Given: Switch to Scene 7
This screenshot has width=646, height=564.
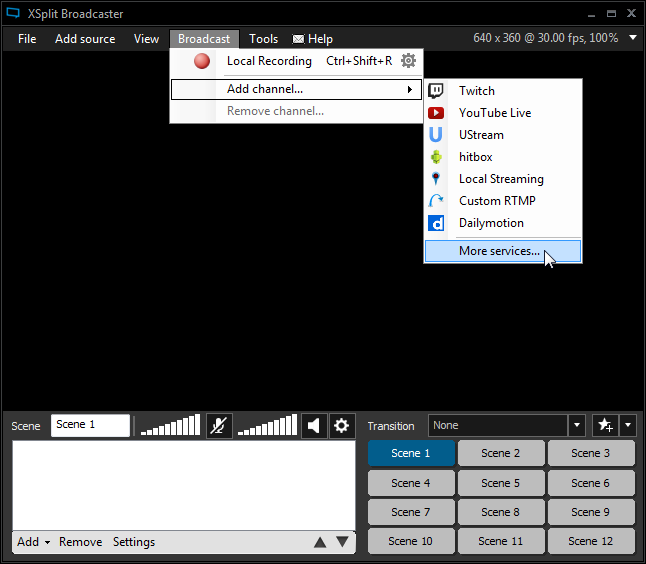Looking at the screenshot, I should pos(411,512).
